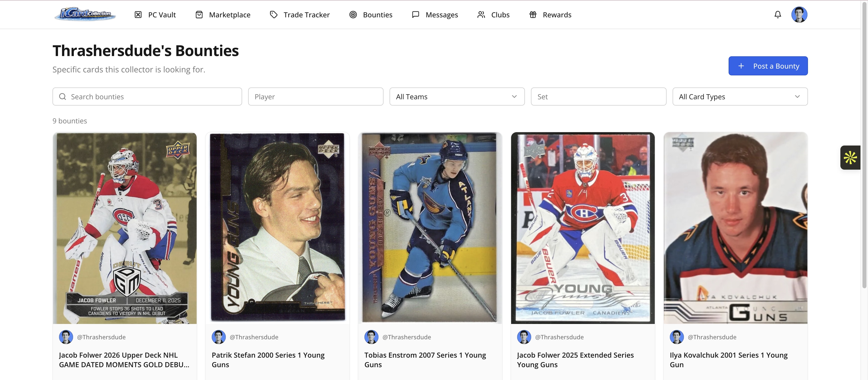Open the profile avatar menu
Viewport: 868px width, 380px height.
pyautogui.click(x=799, y=15)
